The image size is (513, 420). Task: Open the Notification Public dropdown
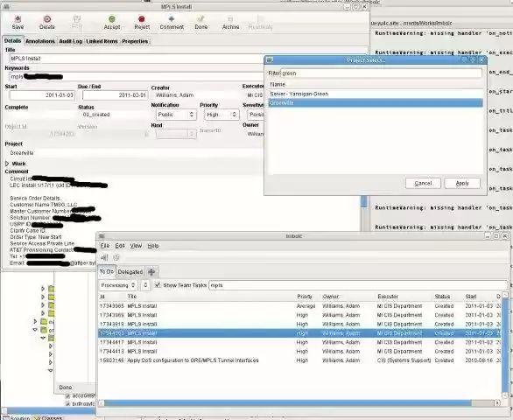[176, 115]
